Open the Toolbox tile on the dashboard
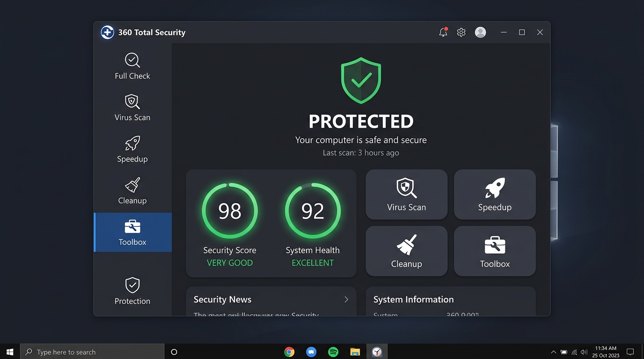This screenshot has width=644, height=359. tap(494, 251)
